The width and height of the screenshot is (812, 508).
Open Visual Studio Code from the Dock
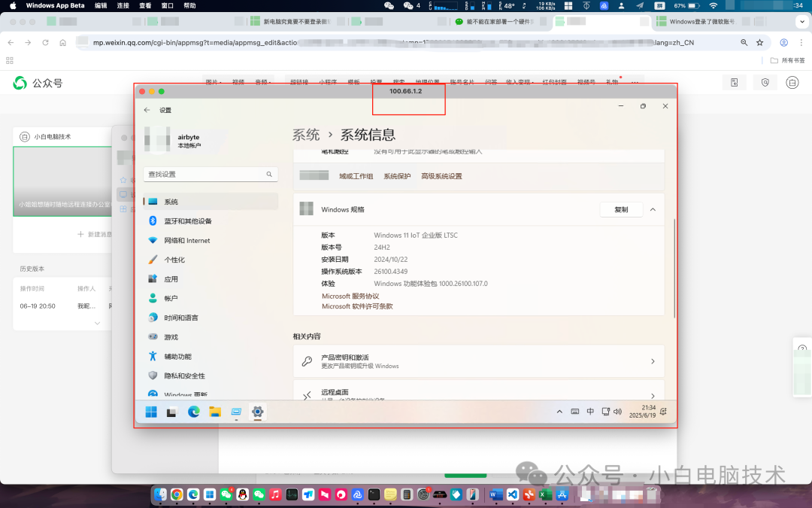click(512, 494)
